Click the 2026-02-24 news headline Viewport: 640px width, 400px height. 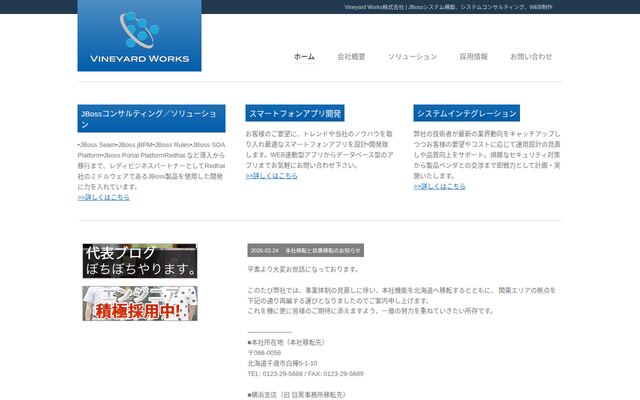click(306, 251)
